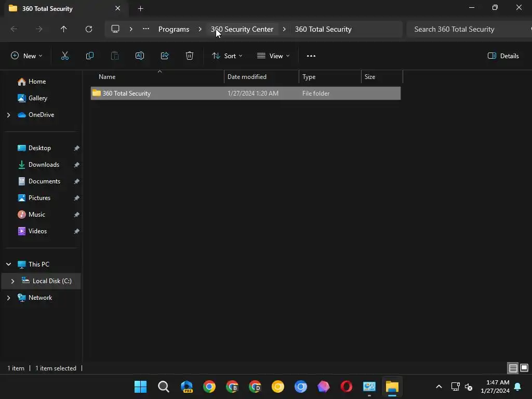This screenshot has height=399, width=532.
Task: Click the PC monitor icon in address bar
Action: coord(115,29)
